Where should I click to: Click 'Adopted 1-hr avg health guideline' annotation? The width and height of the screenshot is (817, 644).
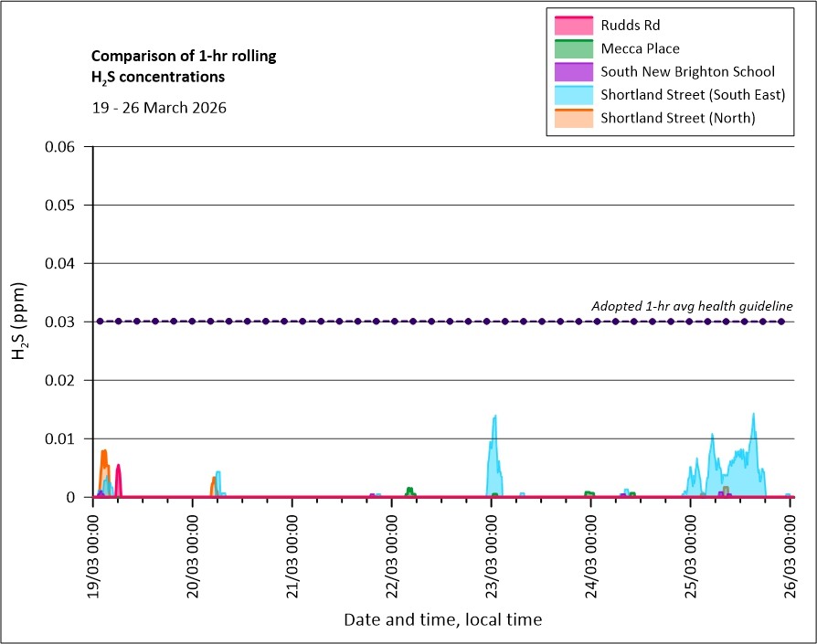[x=692, y=306]
